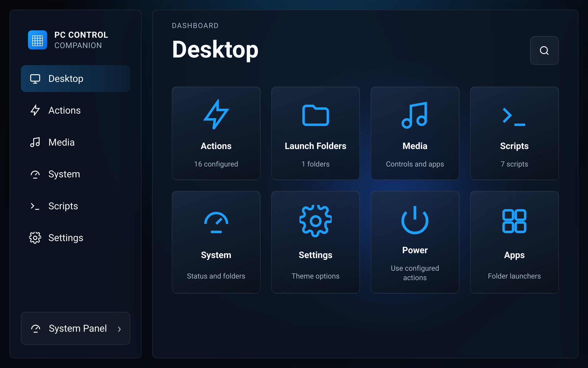The image size is (588, 368).
Task: Click the System card title
Action: (x=216, y=255)
